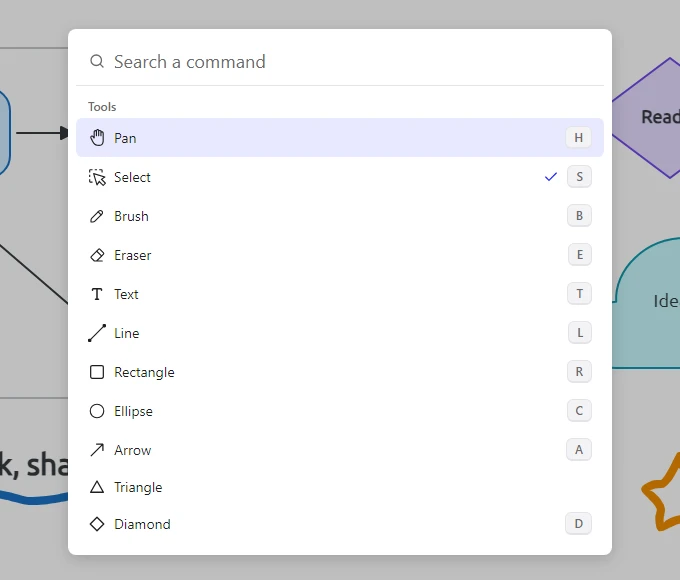The height and width of the screenshot is (580, 680).
Task: Click the magnifier search icon
Action: coord(97,62)
